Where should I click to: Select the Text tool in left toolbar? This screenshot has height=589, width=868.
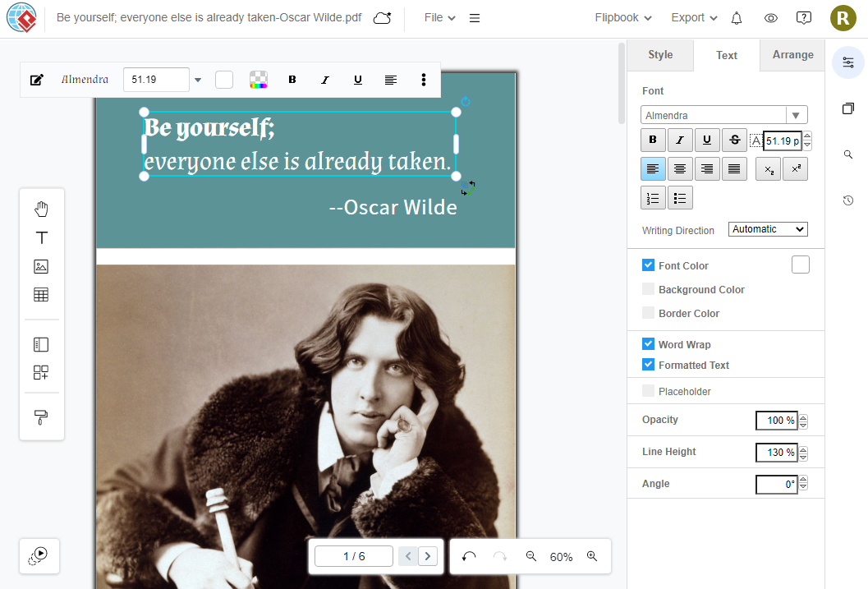click(41, 237)
